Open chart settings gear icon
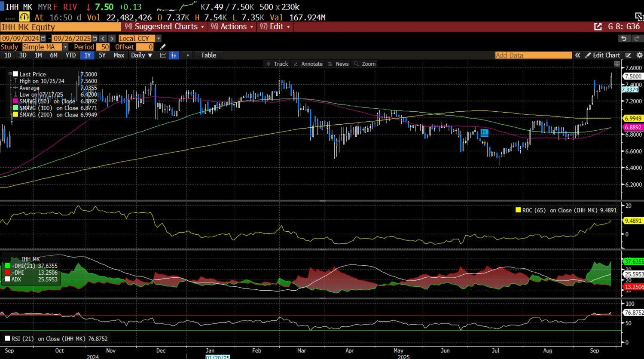The height and width of the screenshot is (359, 644). (639, 55)
